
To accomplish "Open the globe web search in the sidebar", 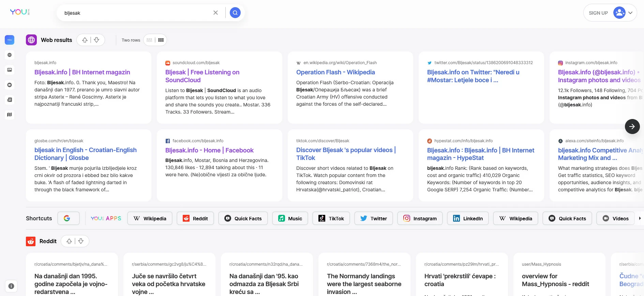I will [10, 55].
